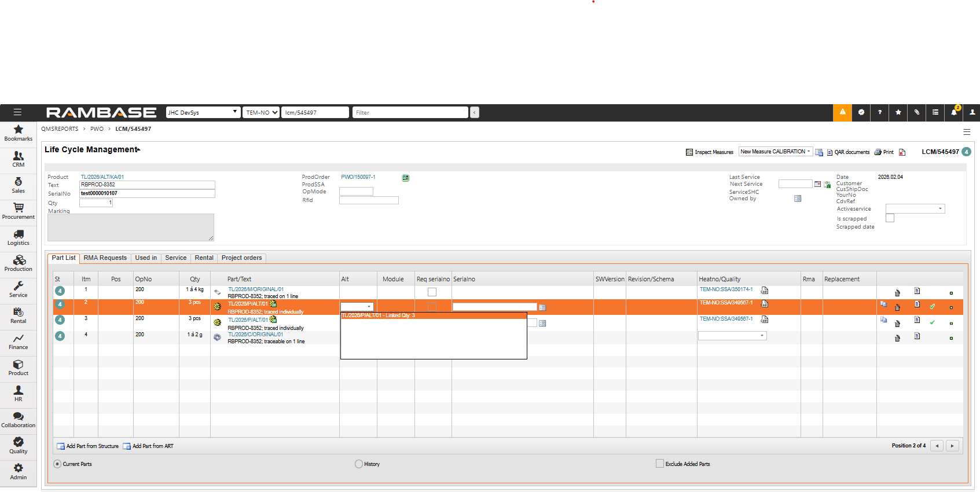Viewport: 980px width, 492px height.
Task: Toggle the Is scrapped checkbox
Action: (890, 218)
